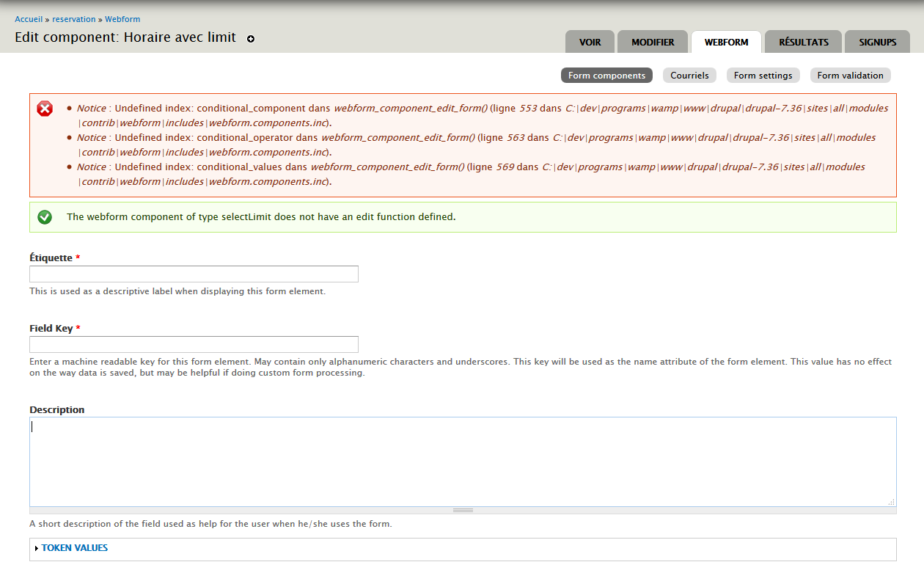Follow the Accueil breadcrumb link
Image resolution: width=924 pixels, height=573 pixels.
[x=29, y=19]
